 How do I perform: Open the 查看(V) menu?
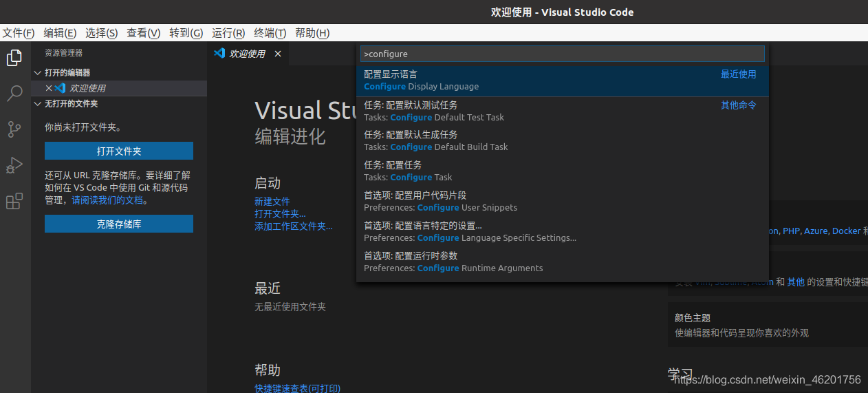[x=144, y=33]
